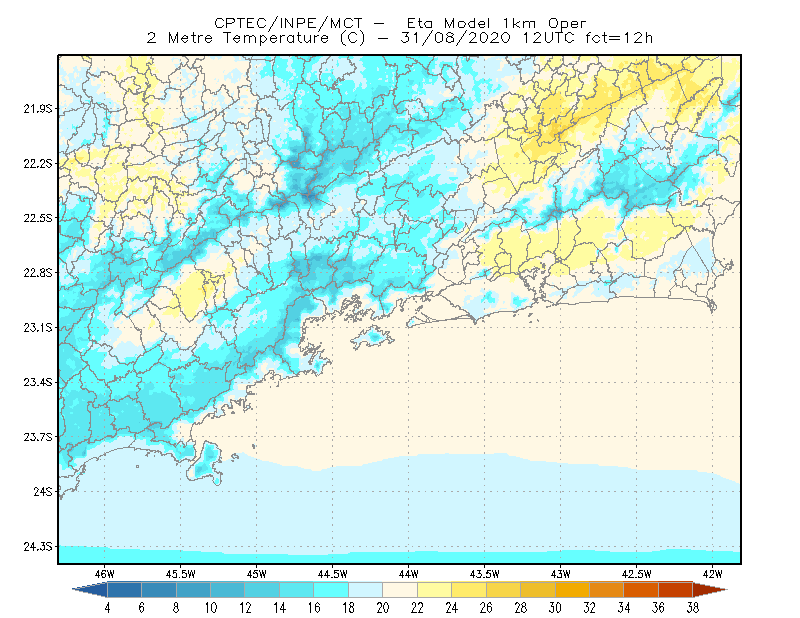This screenshot has height=618, width=800.
Task: Pick the orange 30-32 colorbar swatch
Action: click(572, 590)
